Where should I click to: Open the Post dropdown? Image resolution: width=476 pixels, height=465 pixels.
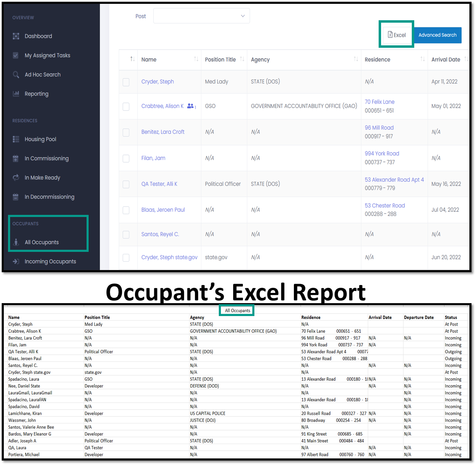[201, 16]
